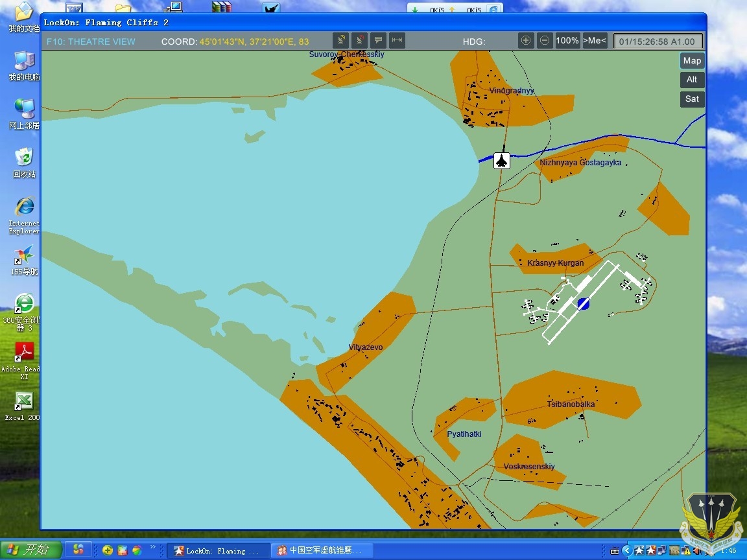
Task: Switch to LockOn: Flaming taskbar button
Action: coord(218,550)
